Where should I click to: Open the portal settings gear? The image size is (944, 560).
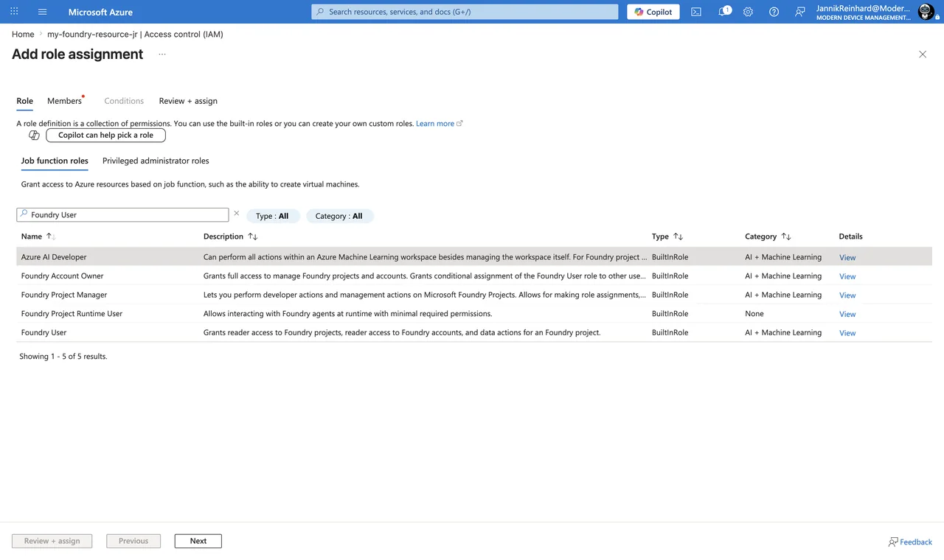click(748, 12)
